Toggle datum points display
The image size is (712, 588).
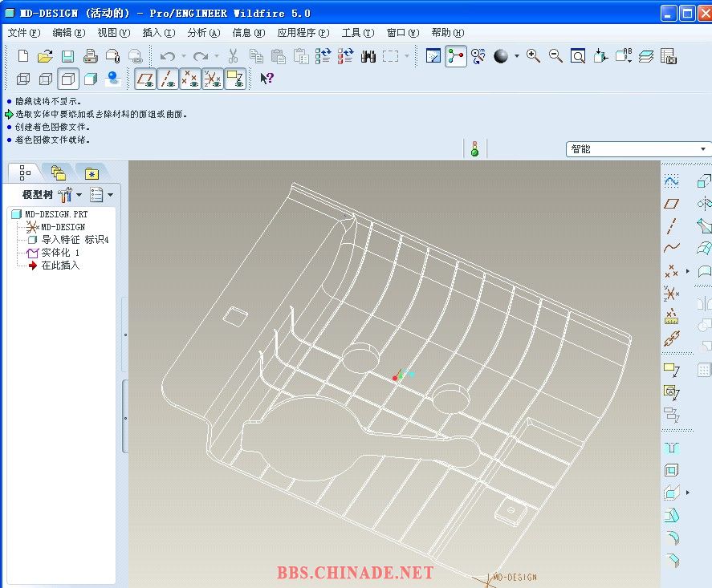pyautogui.click(x=190, y=79)
